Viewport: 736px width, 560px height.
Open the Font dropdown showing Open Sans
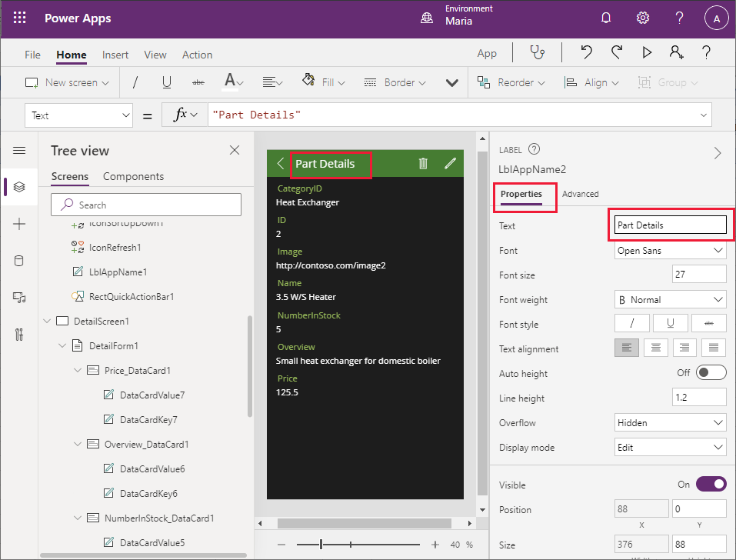pos(670,251)
